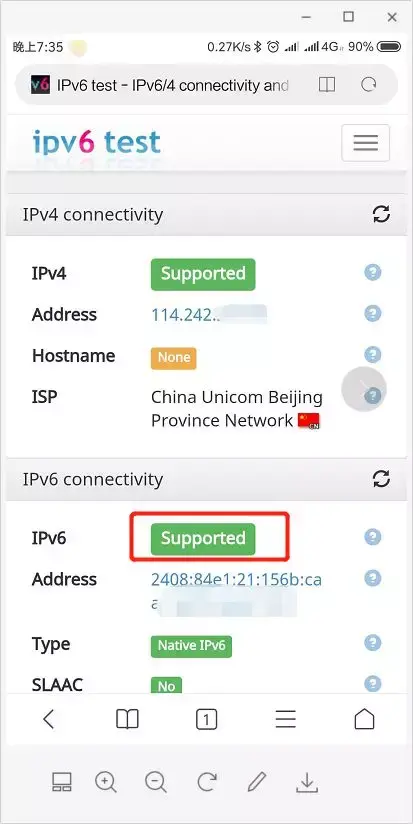Refresh the IPv6 connectivity test
This screenshot has width=413, height=824.
(x=381, y=478)
